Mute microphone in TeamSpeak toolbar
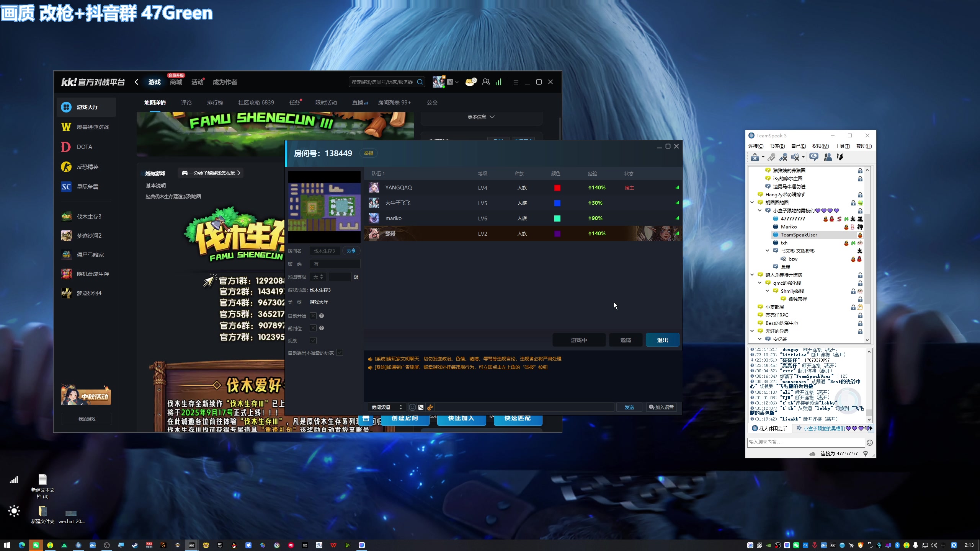 tap(783, 157)
